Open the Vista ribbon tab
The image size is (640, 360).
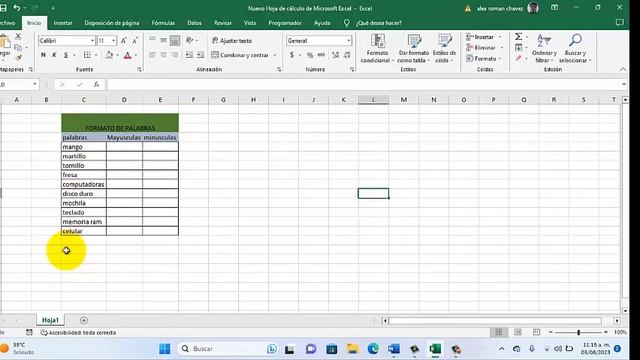point(250,23)
